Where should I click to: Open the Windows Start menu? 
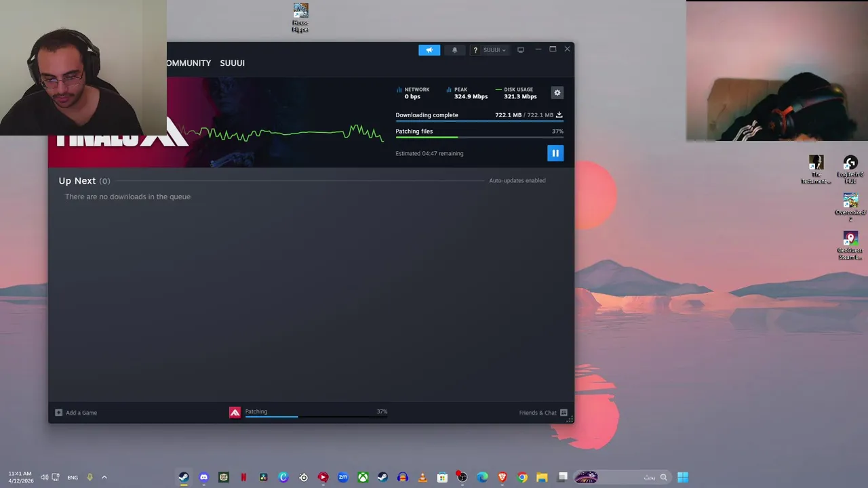pyautogui.click(x=683, y=477)
